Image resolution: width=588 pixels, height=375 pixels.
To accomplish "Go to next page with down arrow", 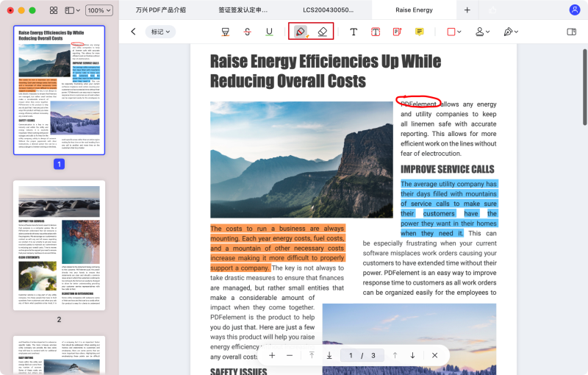I will (412, 355).
